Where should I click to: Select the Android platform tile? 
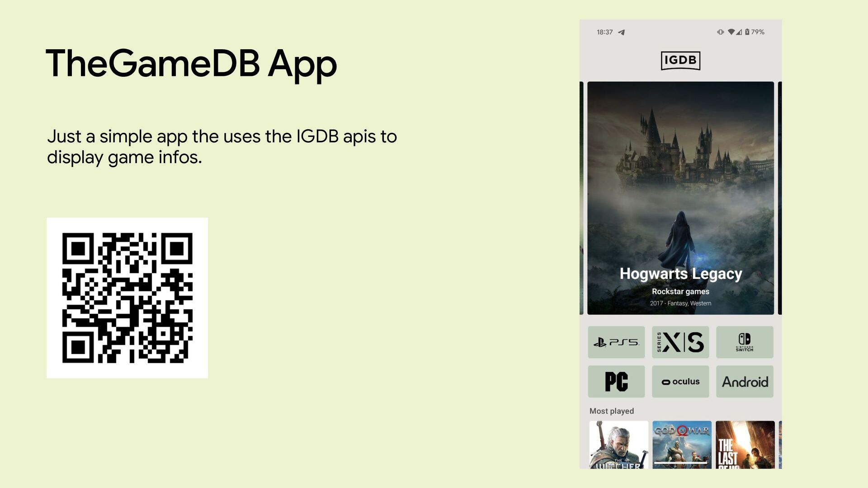745,381
